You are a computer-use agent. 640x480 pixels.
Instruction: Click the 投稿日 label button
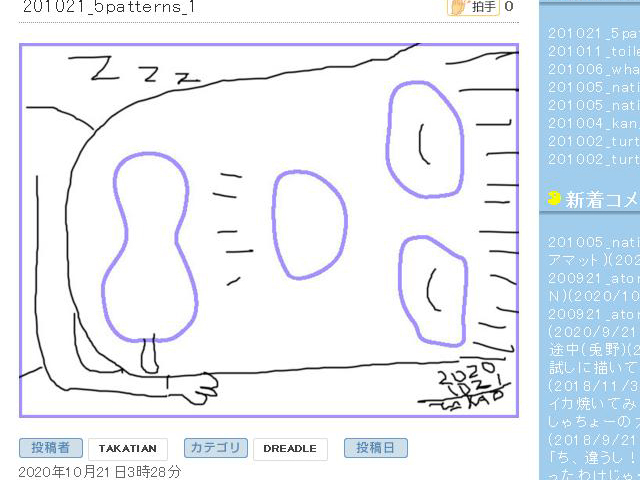coord(375,449)
